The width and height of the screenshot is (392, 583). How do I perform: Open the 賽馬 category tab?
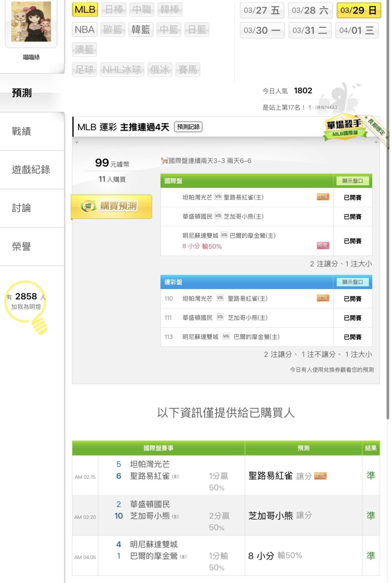[188, 69]
